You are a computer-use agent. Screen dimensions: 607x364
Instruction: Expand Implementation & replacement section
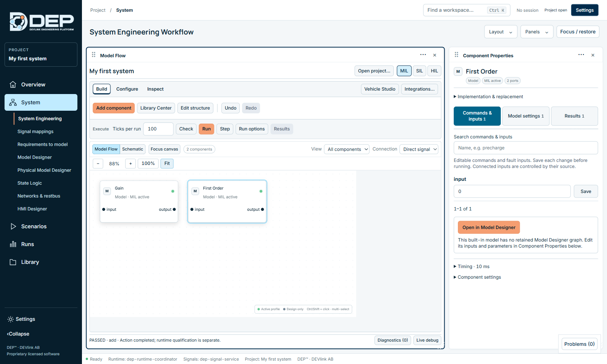[488, 97]
